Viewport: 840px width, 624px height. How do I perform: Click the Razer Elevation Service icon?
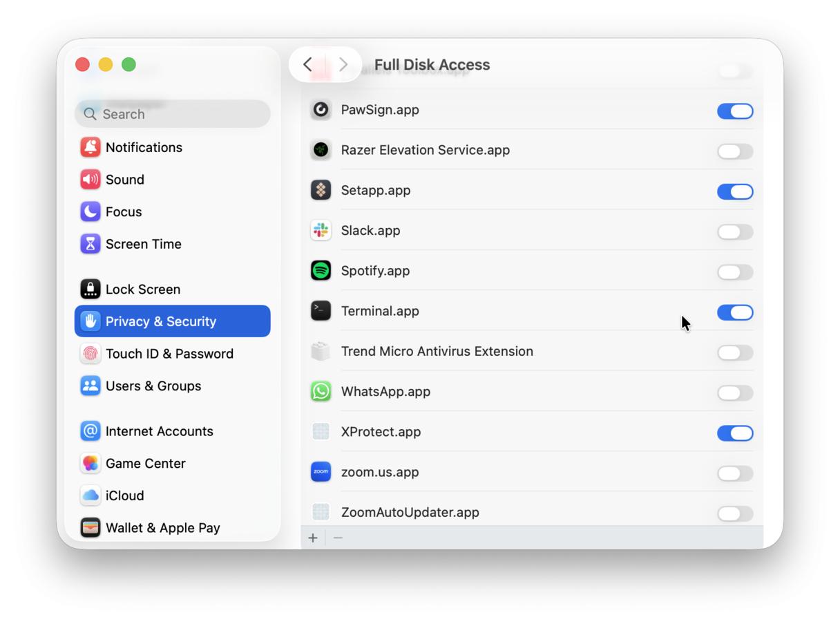[321, 150]
